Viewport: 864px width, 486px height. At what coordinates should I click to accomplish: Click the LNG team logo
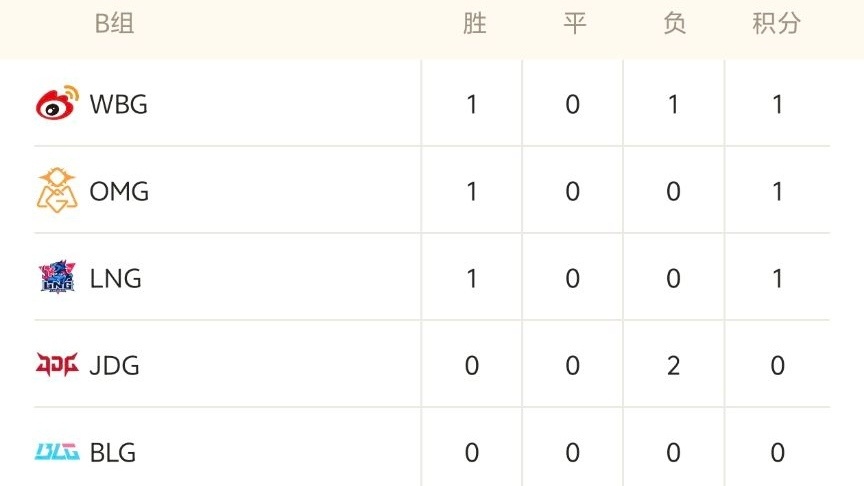pos(57,278)
